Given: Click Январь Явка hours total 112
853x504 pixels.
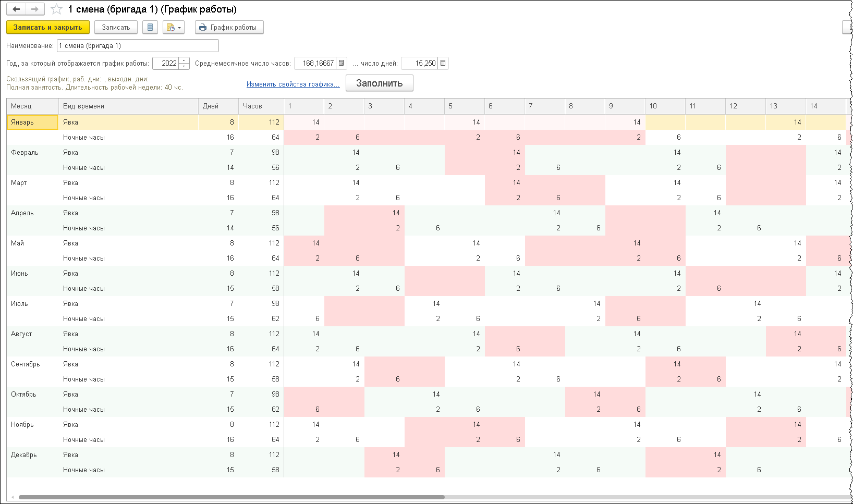Looking at the screenshot, I should (261, 122).
